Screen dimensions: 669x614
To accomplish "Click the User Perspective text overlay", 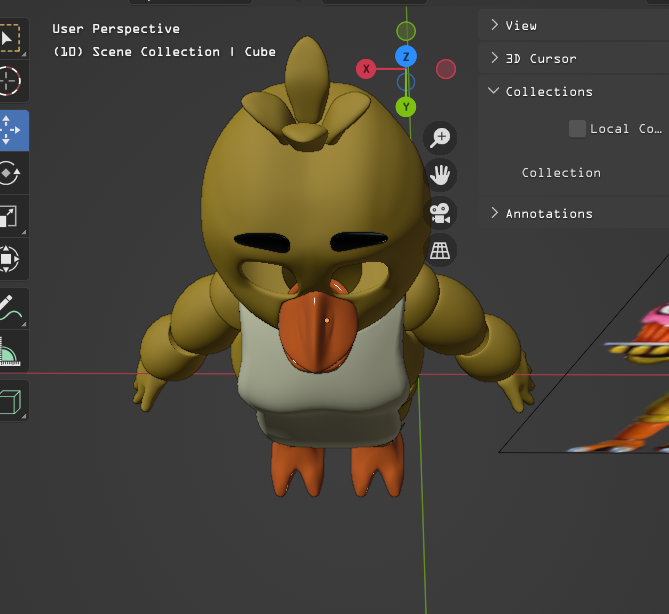I will [x=116, y=29].
